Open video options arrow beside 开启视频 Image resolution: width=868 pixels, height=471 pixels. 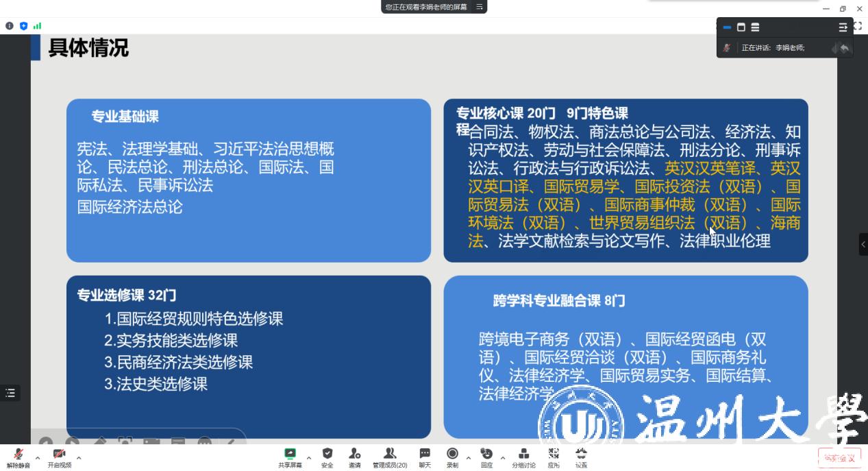[x=79, y=458]
